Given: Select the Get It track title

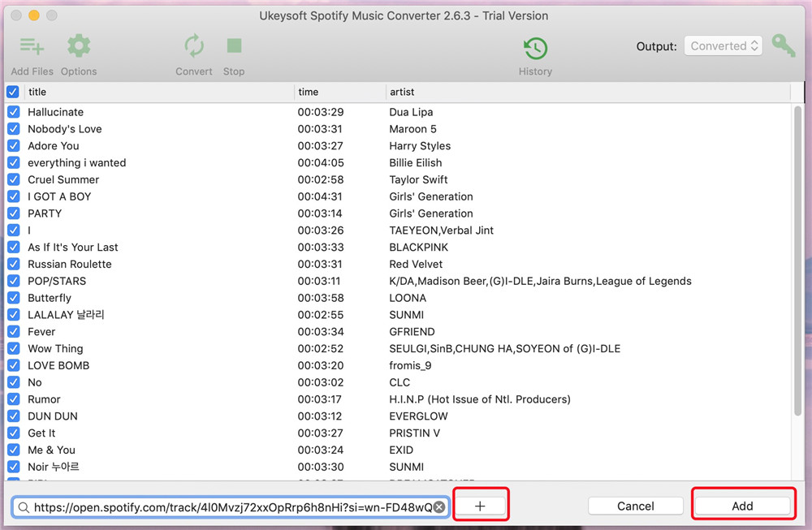Looking at the screenshot, I should [41, 433].
